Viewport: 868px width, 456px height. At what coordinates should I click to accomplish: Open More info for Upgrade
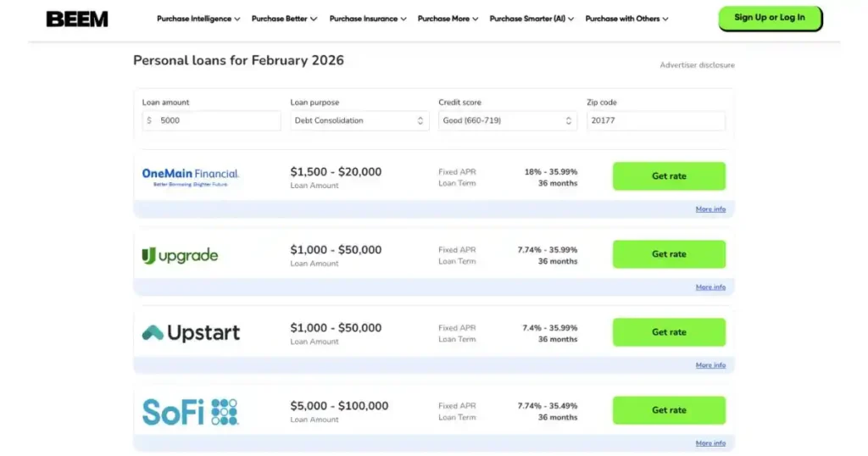tap(710, 287)
